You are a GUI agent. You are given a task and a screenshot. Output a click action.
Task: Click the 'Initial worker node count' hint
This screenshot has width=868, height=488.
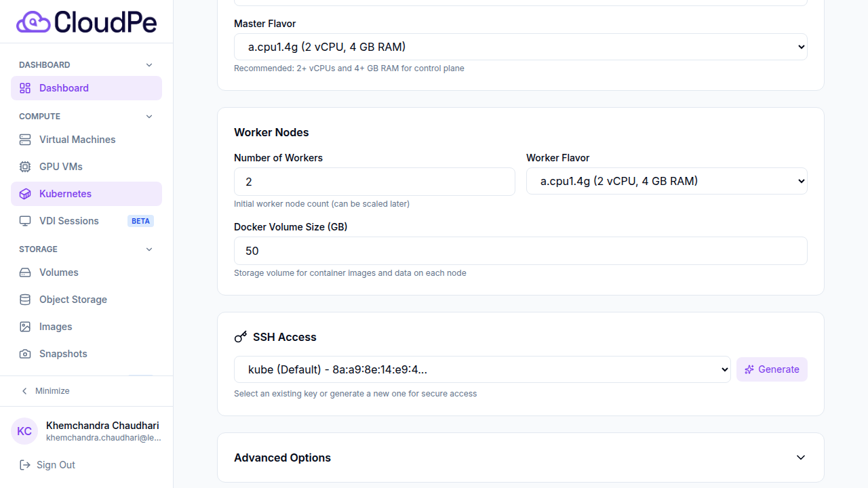click(x=321, y=204)
